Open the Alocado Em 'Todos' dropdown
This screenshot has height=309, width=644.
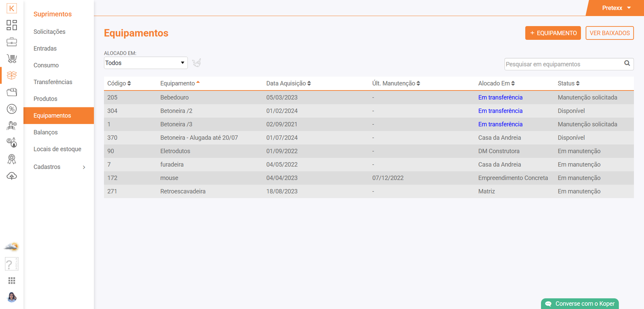[x=146, y=63]
